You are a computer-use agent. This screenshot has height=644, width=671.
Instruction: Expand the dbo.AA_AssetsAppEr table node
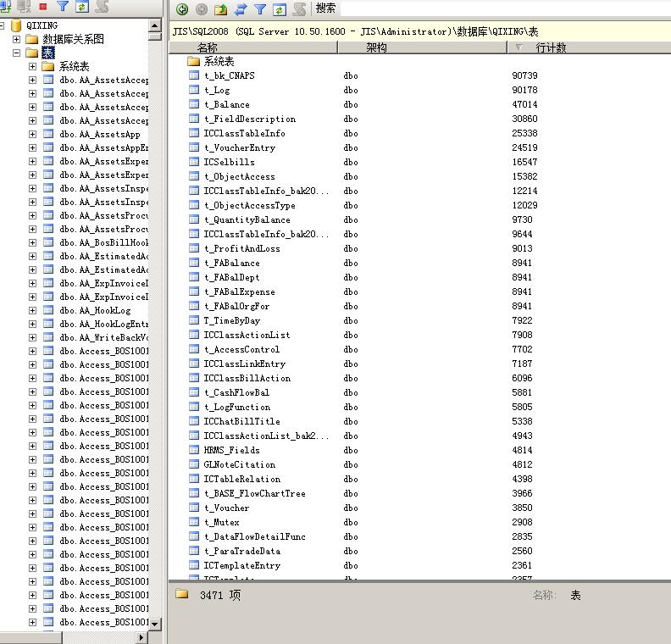[x=32, y=147]
